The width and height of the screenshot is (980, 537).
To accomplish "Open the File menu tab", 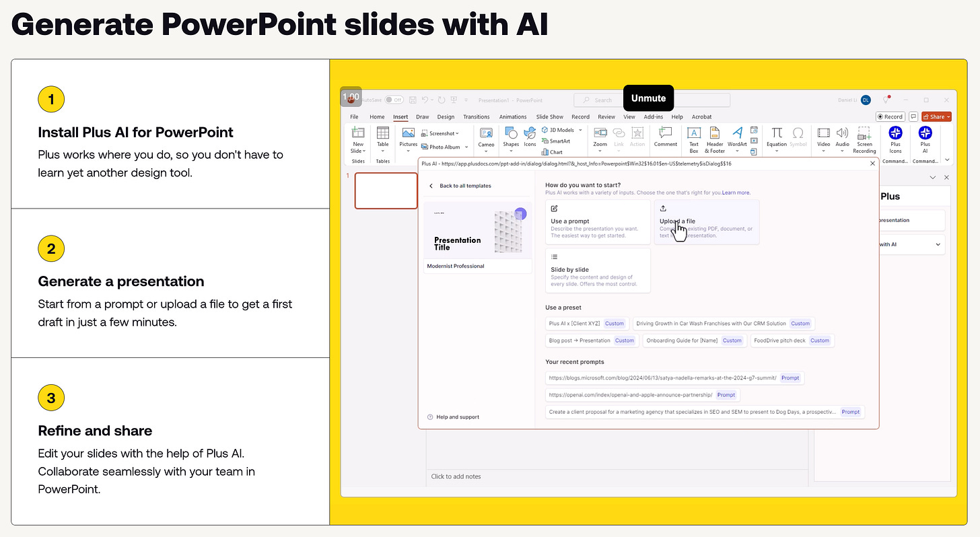I will click(354, 116).
